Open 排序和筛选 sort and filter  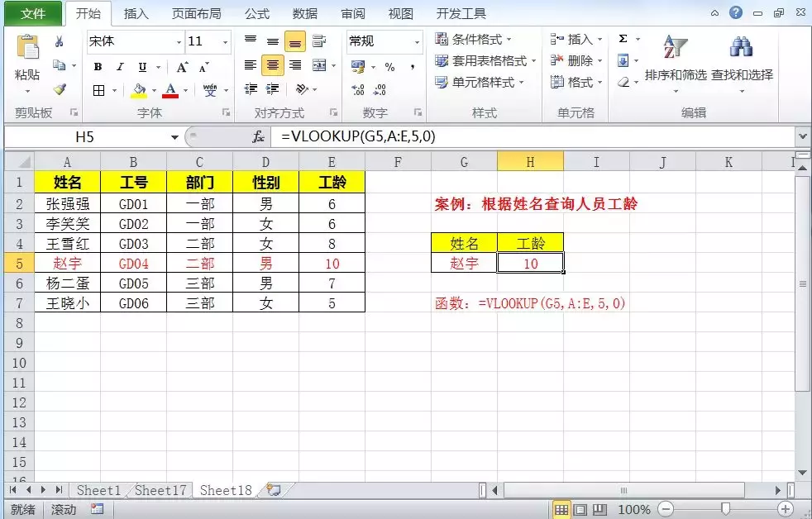pos(676,63)
